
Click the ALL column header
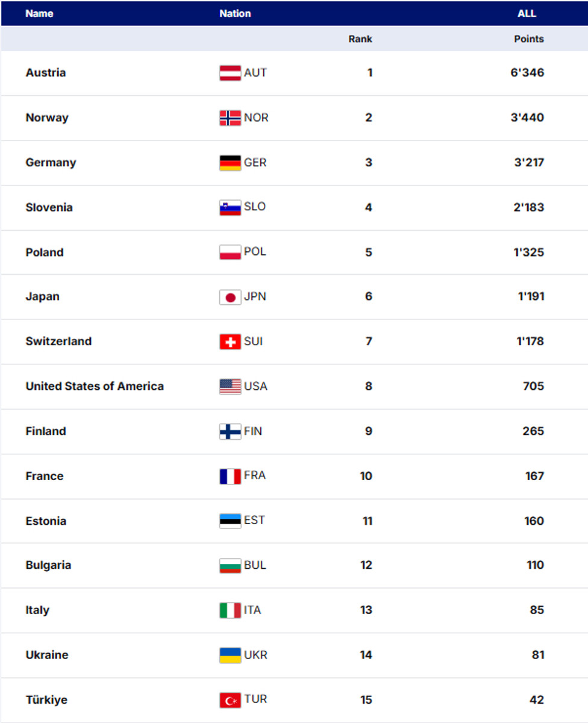coord(527,13)
